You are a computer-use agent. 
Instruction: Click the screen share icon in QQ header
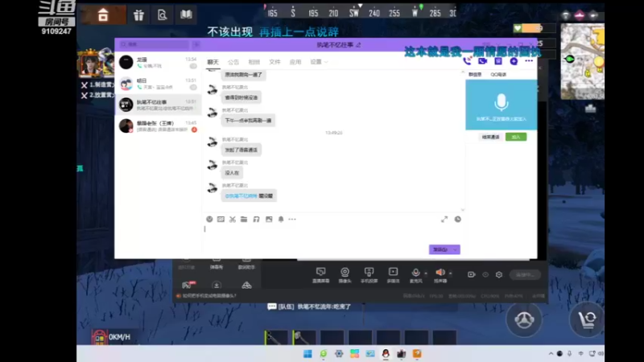coord(498,61)
